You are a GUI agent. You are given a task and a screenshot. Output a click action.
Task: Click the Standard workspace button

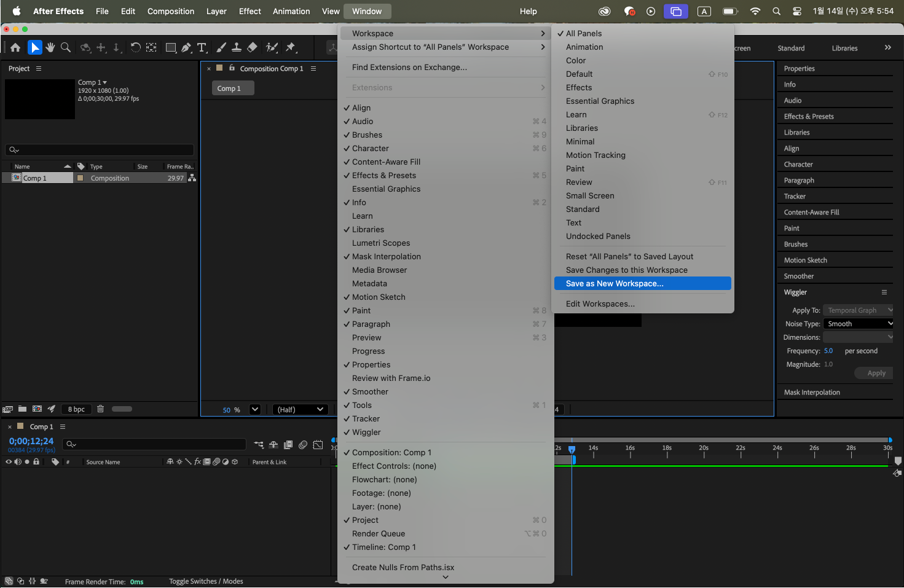tap(791, 48)
